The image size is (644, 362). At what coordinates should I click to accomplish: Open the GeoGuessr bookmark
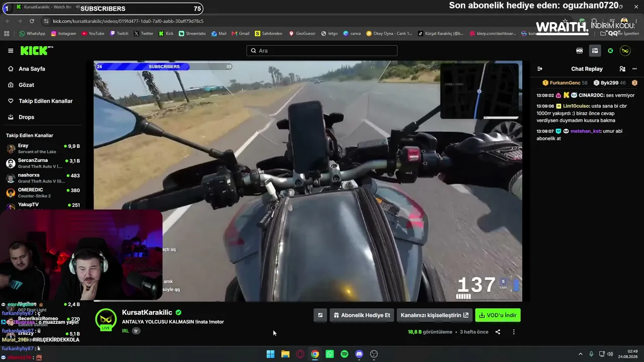point(302,34)
